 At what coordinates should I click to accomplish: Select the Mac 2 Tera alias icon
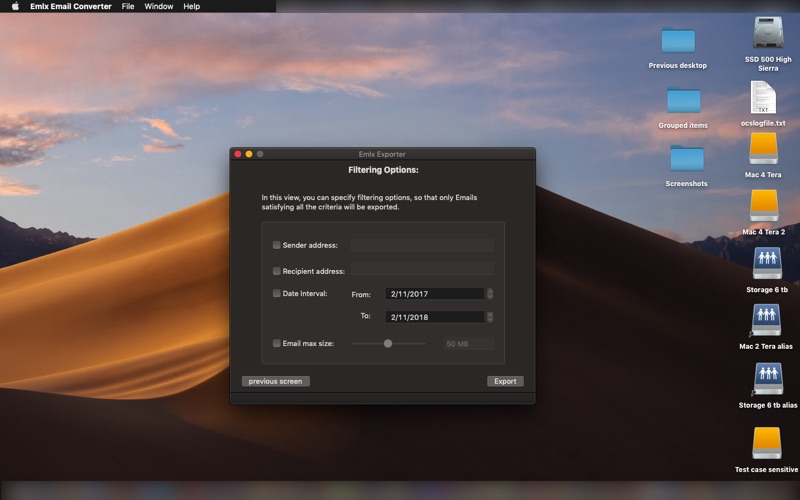click(x=766, y=320)
